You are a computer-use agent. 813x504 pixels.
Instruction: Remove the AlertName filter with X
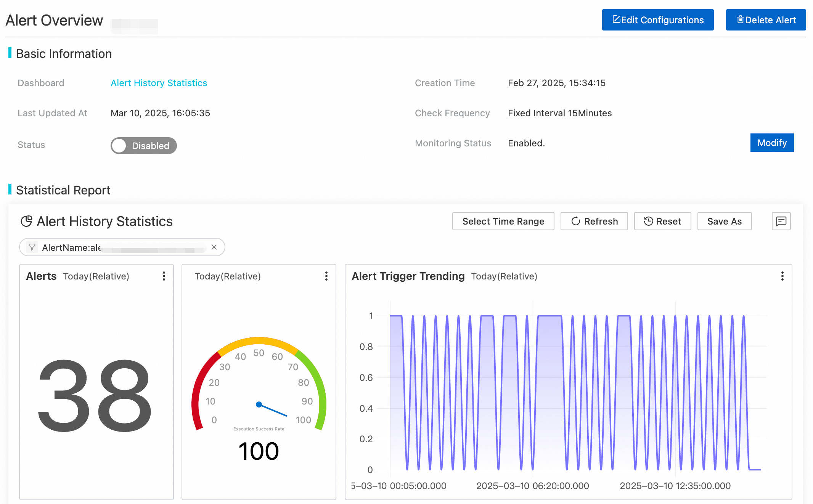214,247
